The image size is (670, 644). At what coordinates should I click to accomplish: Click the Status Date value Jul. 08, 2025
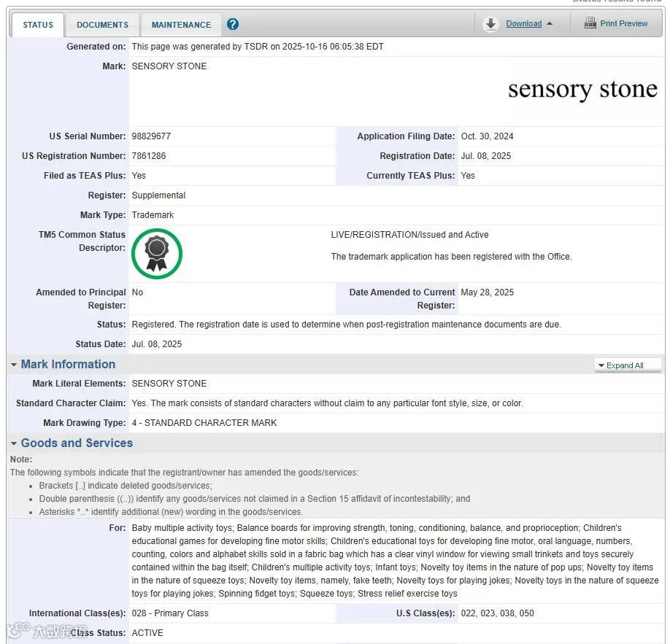coord(157,344)
